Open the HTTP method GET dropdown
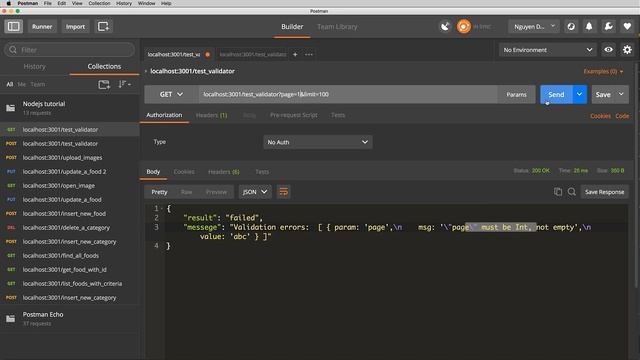640x360 pixels. tap(171, 94)
